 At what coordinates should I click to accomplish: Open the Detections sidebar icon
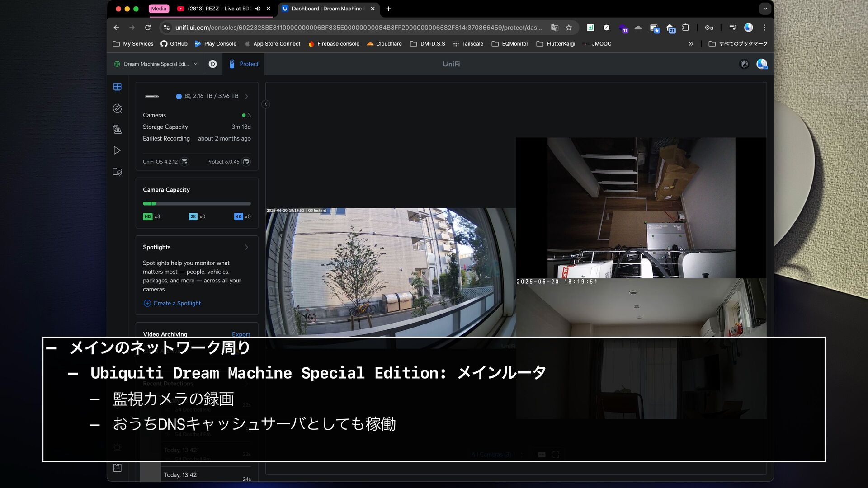(x=117, y=108)
